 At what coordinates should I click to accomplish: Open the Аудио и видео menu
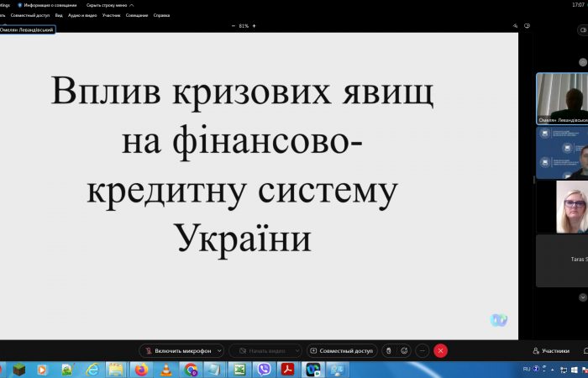(x=82, y=15)
